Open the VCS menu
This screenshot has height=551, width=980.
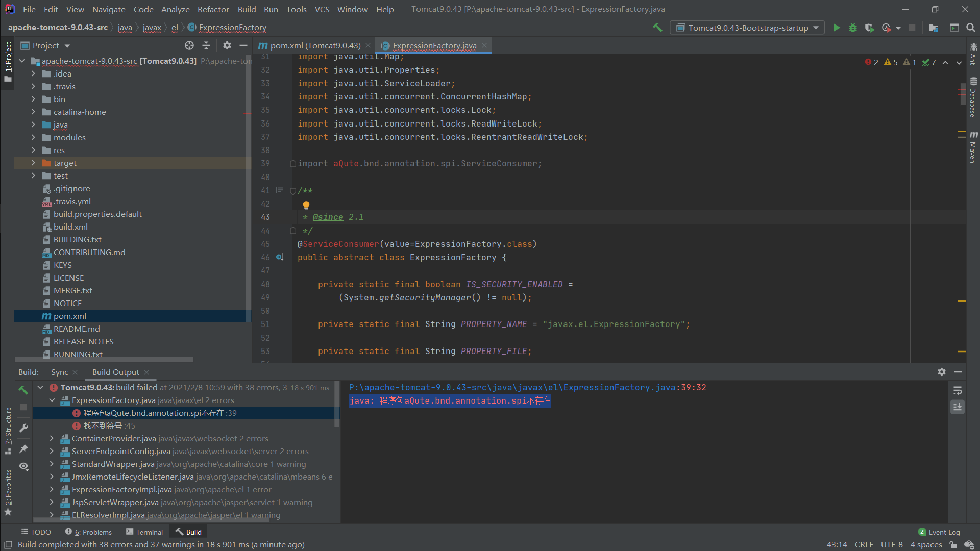[322, 9]
